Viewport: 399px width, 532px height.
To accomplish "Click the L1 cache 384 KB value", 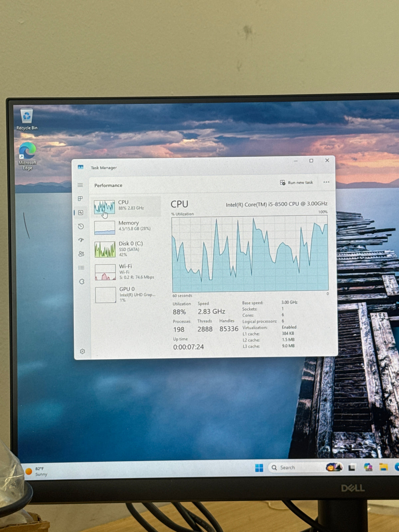I will (x=288, y=333).
